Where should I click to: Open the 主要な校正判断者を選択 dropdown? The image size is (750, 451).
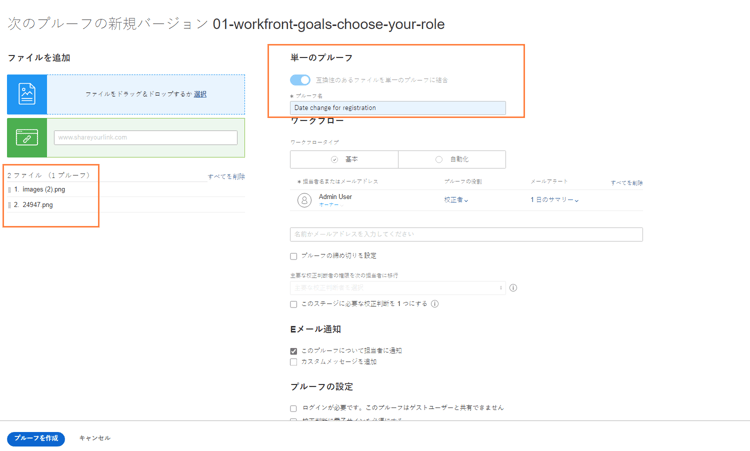pos(397,288)
